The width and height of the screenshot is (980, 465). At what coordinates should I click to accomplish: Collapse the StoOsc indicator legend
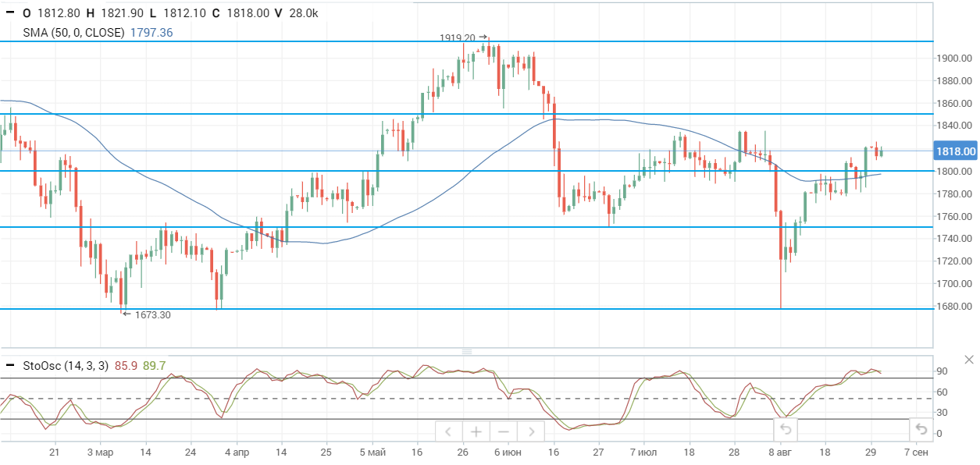point(9,365)
